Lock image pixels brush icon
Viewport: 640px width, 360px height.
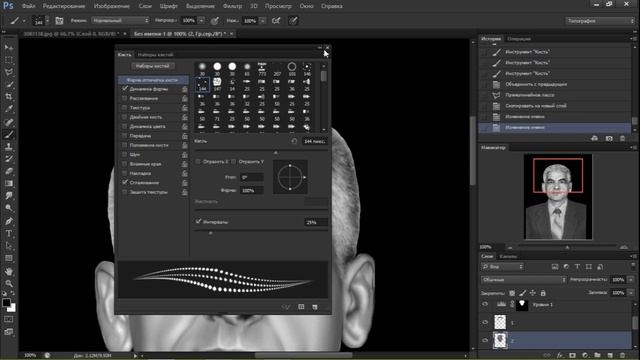pos(522,293)
